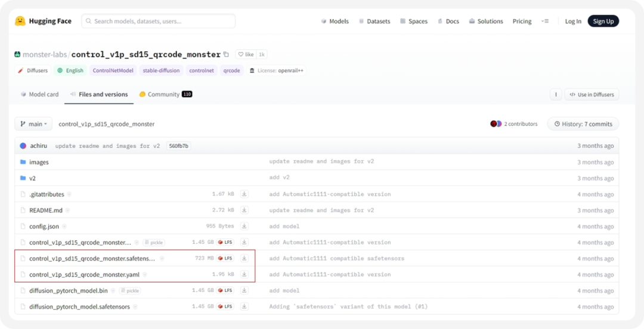The height and width of the screenshot is (329, 644).
Task: View the 2 contributors list
Action: (514, 123)
